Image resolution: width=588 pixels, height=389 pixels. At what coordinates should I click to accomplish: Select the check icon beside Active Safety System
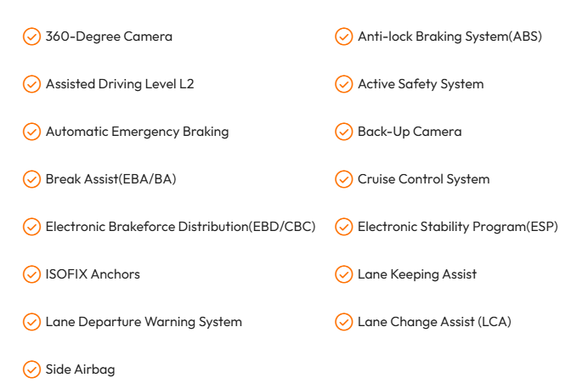pyautogui.click(x=343, y=84)
